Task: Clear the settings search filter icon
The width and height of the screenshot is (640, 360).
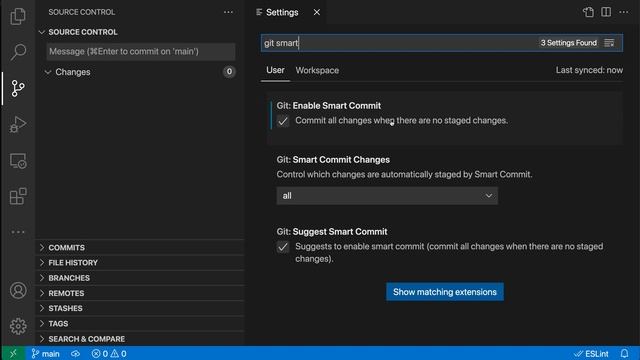Action: (x=609, y=43)
